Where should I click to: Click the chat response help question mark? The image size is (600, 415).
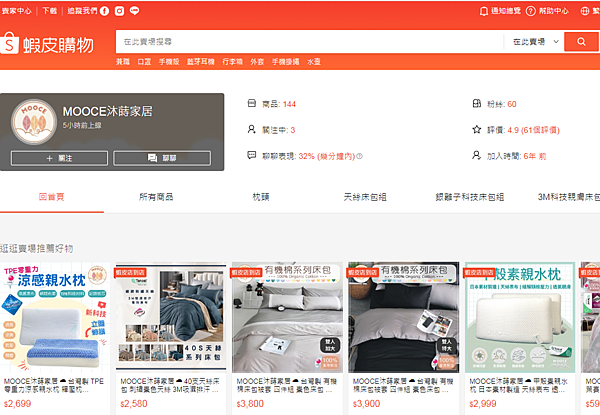click(359, 156)
